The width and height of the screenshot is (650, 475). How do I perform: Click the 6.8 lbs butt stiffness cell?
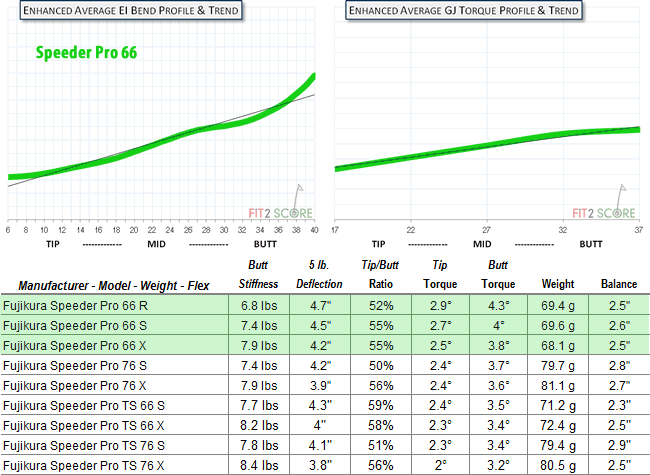259,305
